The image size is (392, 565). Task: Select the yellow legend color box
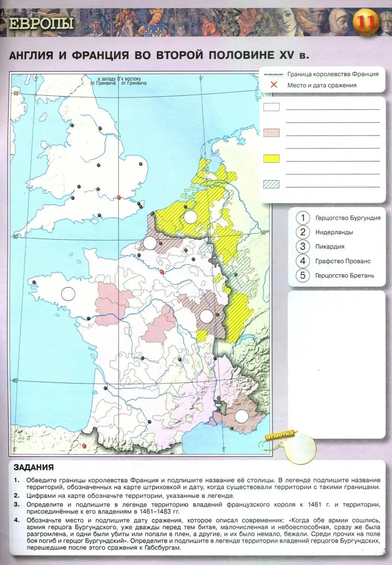(x=271, y=159)
